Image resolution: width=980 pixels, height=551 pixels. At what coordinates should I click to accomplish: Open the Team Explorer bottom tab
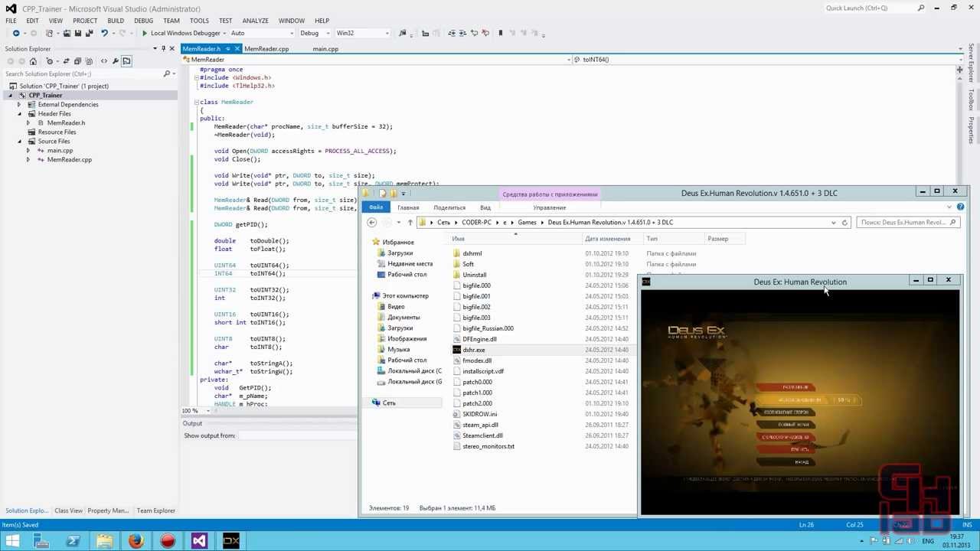pos(156,510)
